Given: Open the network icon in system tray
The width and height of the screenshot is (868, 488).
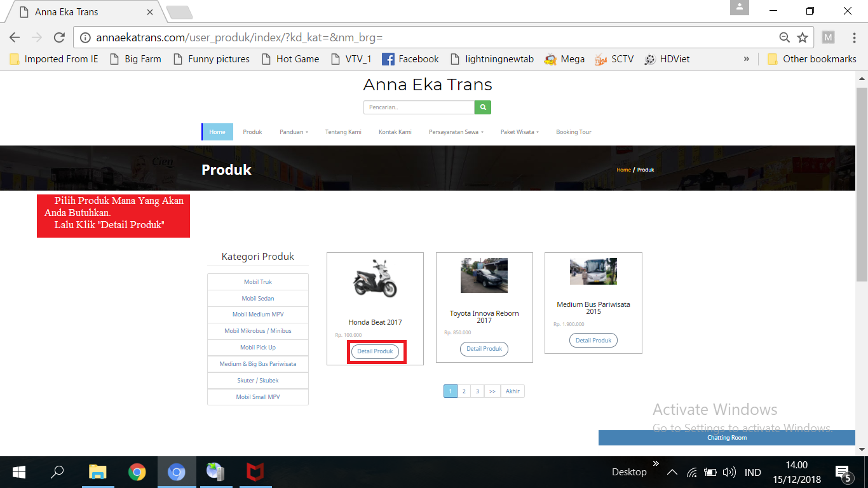Looking at the screenshot, I should click(x=692, y=472).
